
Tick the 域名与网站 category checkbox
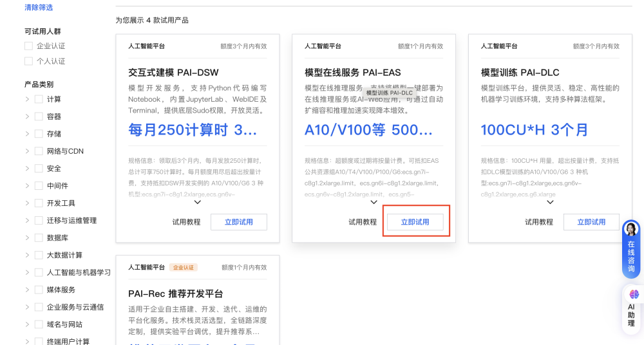pyautogui.click(x=39, y=324)
